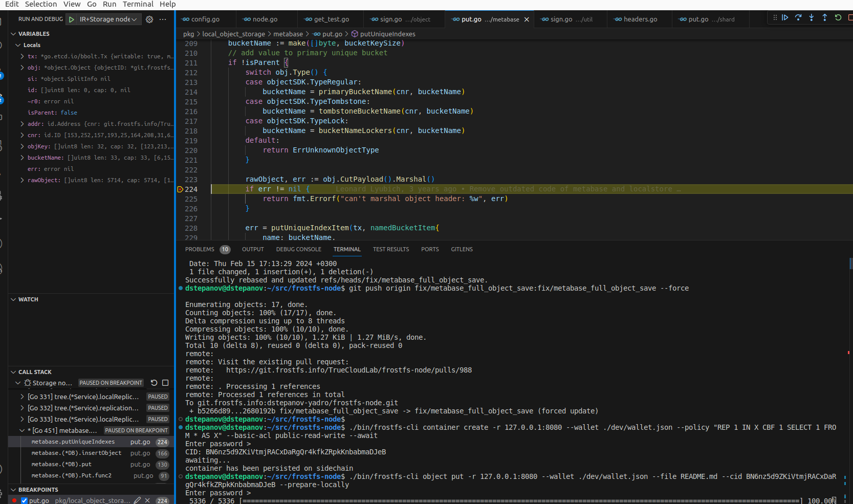Collapse the VARIABLES section

click(13, 34)
